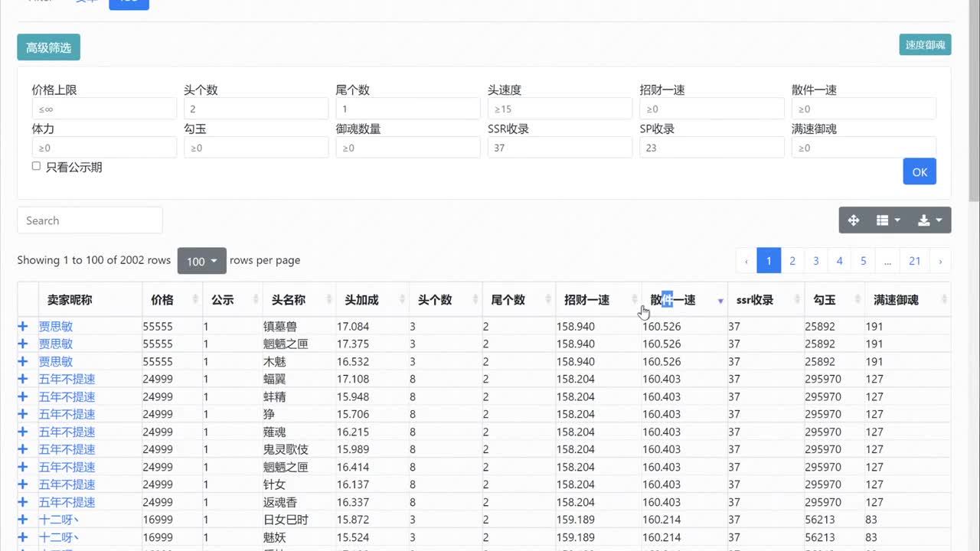Click the 体力 input field
Screen dimensions: 980x551
coord(104,148)
